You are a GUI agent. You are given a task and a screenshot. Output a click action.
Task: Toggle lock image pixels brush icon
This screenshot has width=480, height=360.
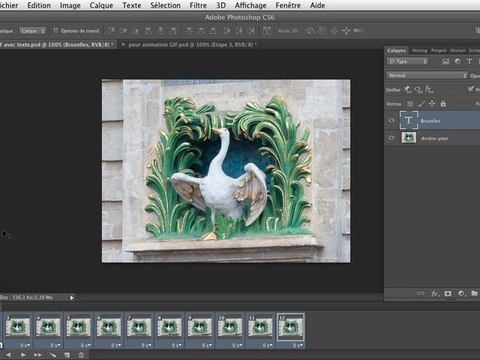point(421,104)
